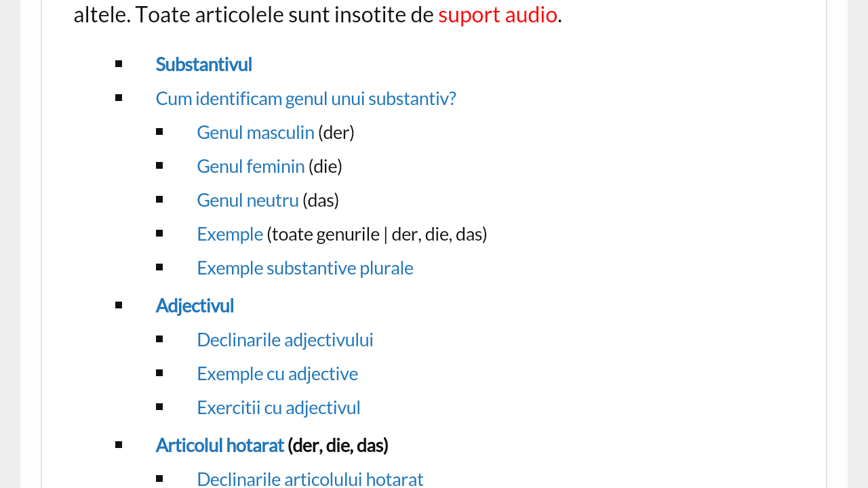Select the 'Exemple cu adjective' link
The image size is (868, 488).
click(277, 373)
